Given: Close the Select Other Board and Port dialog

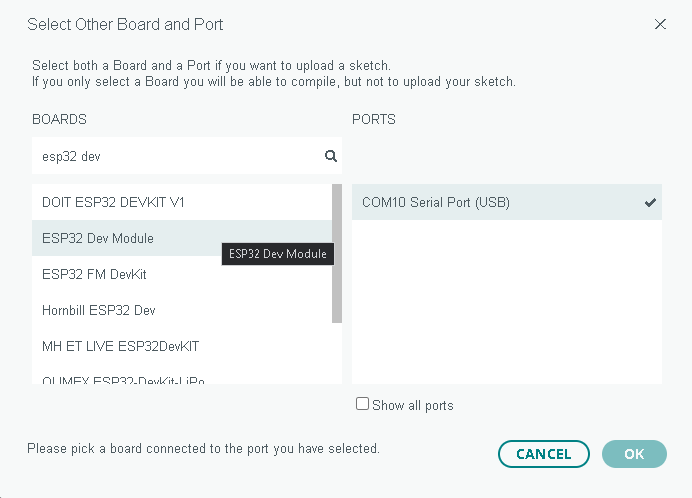Looking at the screenshot, I should [660, 24].
